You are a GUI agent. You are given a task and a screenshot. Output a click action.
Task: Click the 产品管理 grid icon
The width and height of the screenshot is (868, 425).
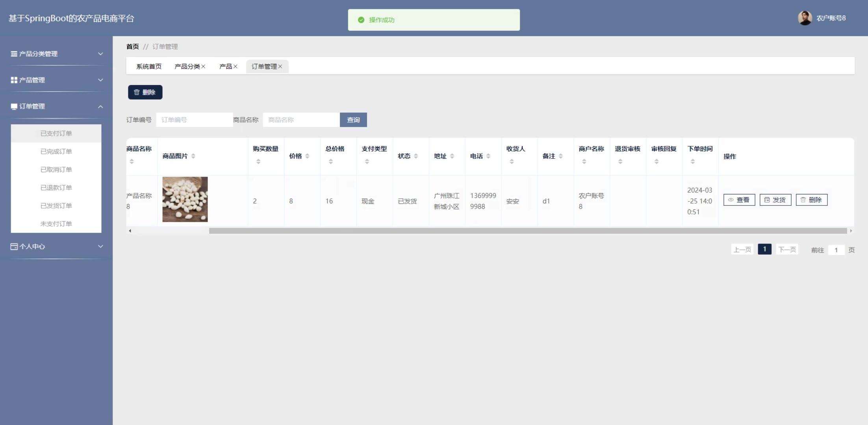pos(14,80)
